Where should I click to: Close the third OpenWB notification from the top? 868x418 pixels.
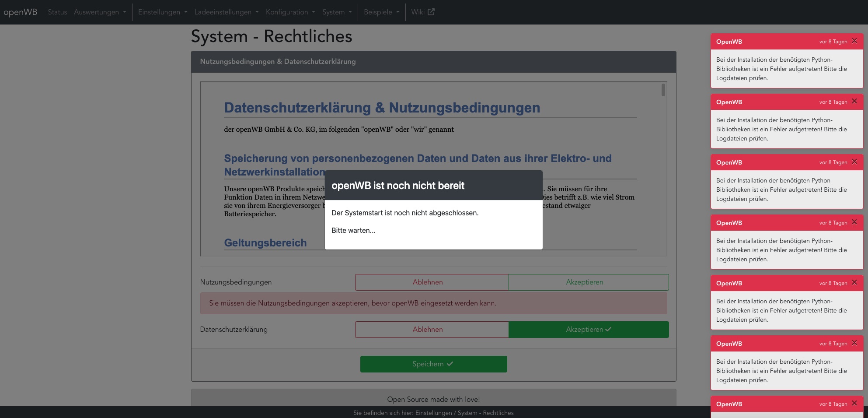(854, 162)
